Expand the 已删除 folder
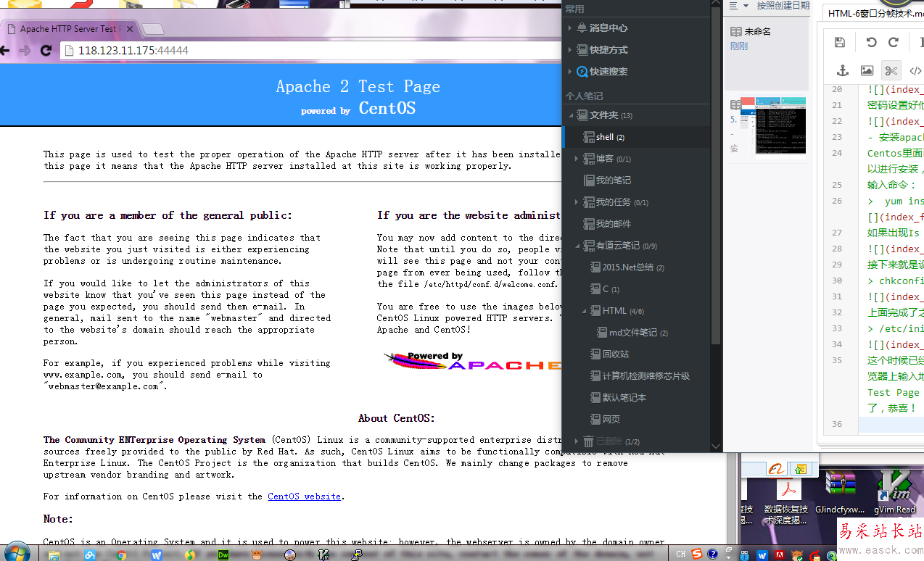 pyautogui.click(x=577, y=441)
